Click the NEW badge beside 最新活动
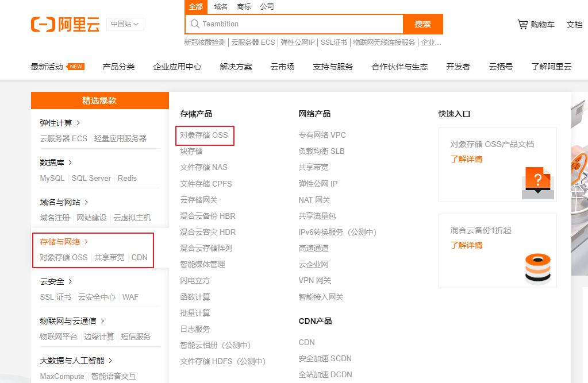The height and width of the screenshot is (383, 588). 75,67
